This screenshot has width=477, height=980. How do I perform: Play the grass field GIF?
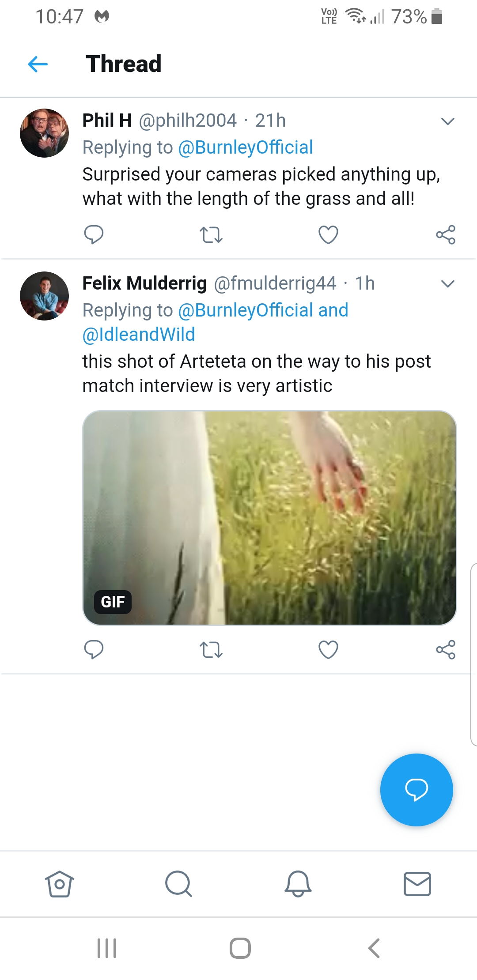coord(269,517)
